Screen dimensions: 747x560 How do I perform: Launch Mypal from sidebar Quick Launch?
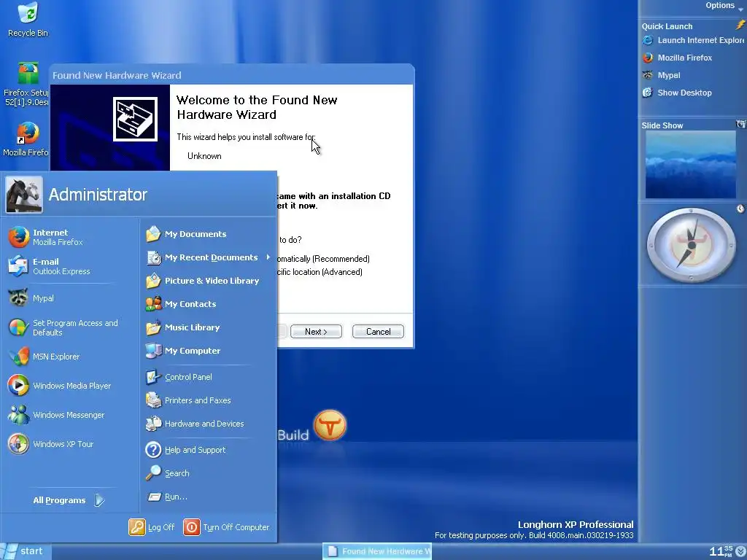pyautogui.click(x=661, y=75)
